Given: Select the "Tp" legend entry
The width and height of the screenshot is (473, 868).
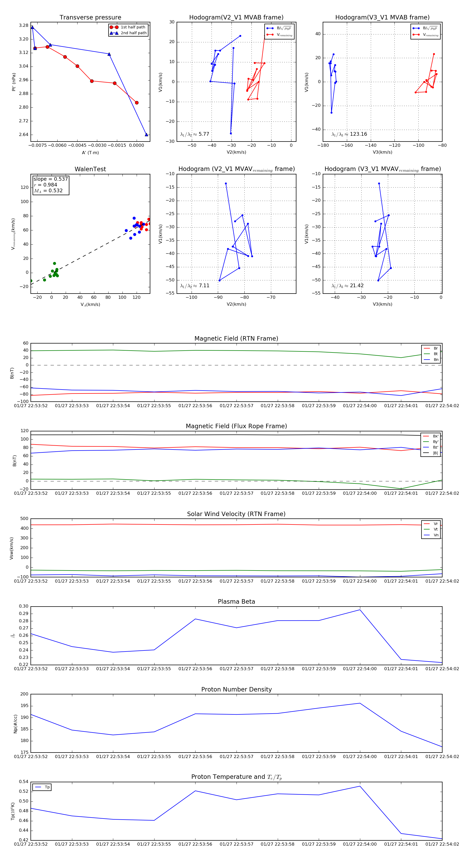Looking at the screenshot, I should click(x=42, y=787).
